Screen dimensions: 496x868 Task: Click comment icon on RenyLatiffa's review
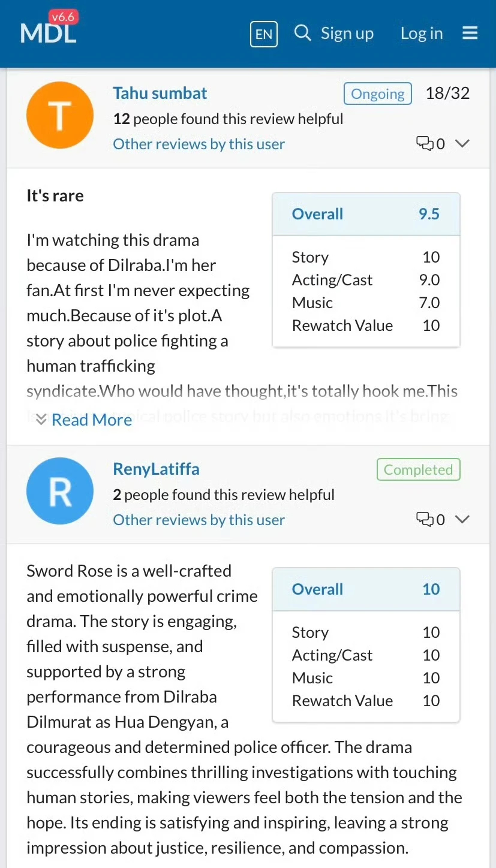tap(425, 519)
